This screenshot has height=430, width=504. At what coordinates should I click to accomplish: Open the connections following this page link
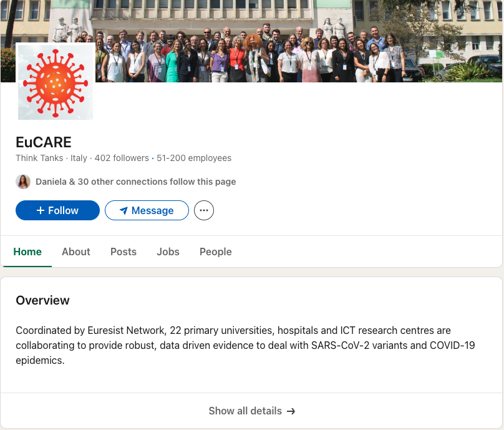pos(136,182)
